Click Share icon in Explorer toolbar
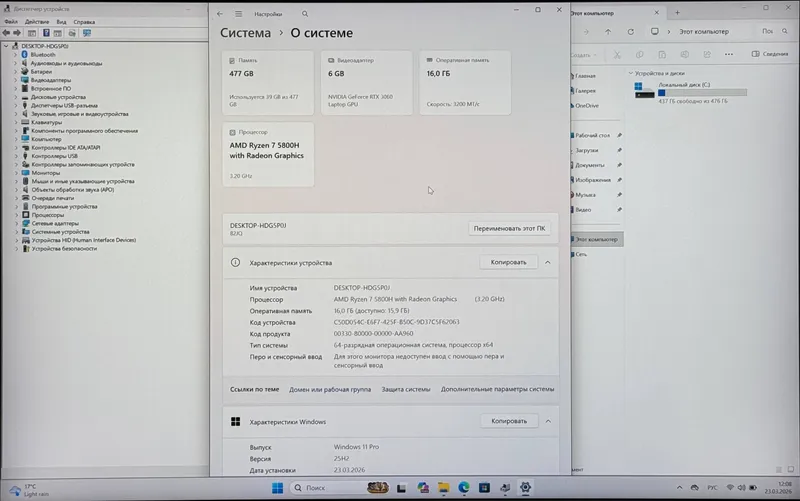 pos(707,55)
